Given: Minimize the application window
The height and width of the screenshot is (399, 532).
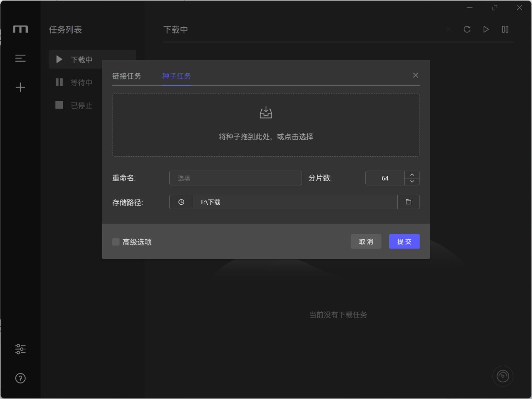Looking at the screenshot, I should pyautogui.click(x=470, y=8).
